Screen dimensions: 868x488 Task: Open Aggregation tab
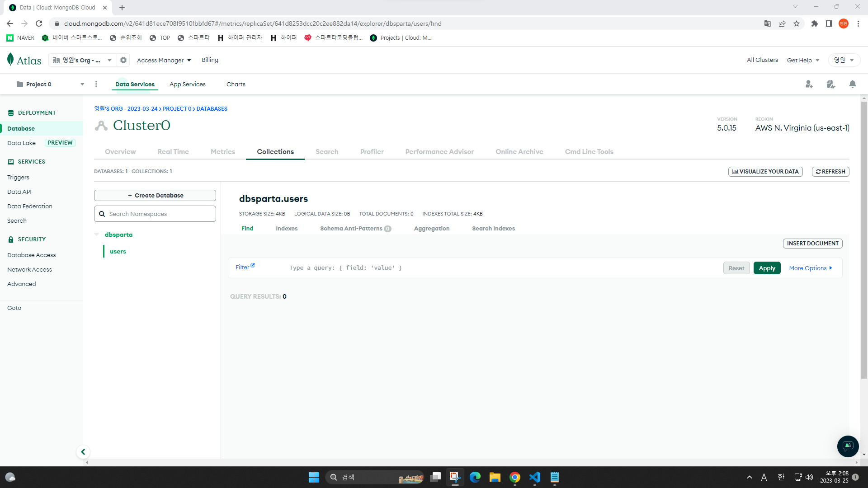(x=432, y=228)
